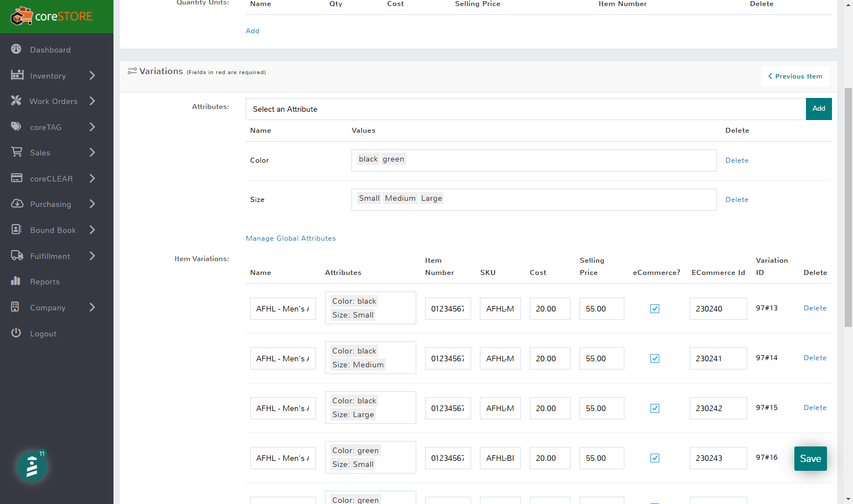
Task: Click the coreTAG tag icon
Action: (16, 127)
